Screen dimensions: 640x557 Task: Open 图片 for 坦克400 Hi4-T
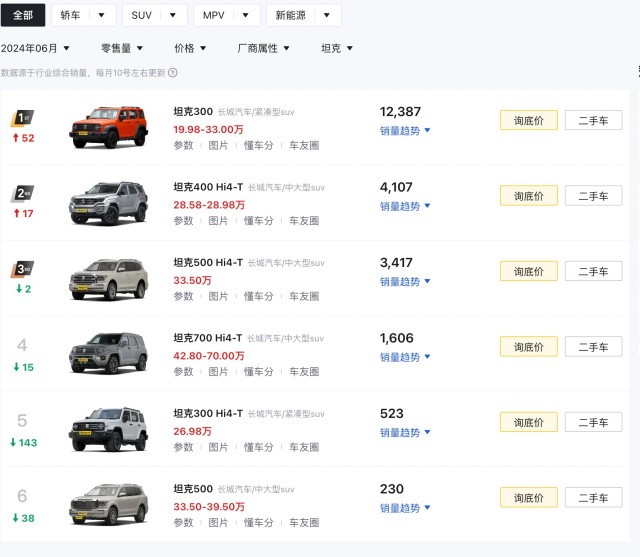click(218, 221)
